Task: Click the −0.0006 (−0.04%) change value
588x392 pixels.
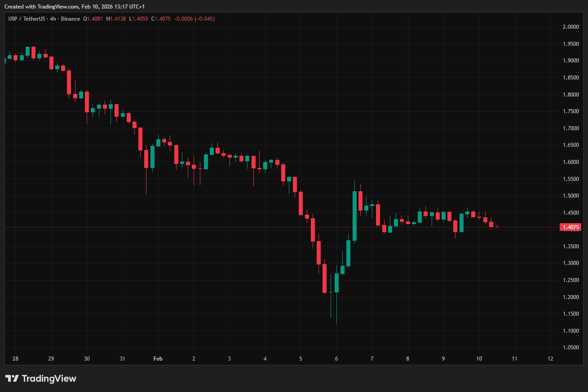Action: click(195, 19)
